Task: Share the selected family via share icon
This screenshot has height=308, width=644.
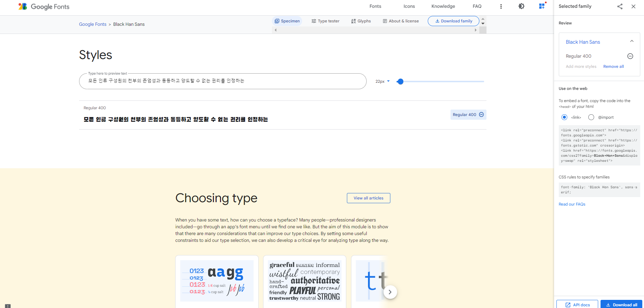Action: [x=620, y=6]
